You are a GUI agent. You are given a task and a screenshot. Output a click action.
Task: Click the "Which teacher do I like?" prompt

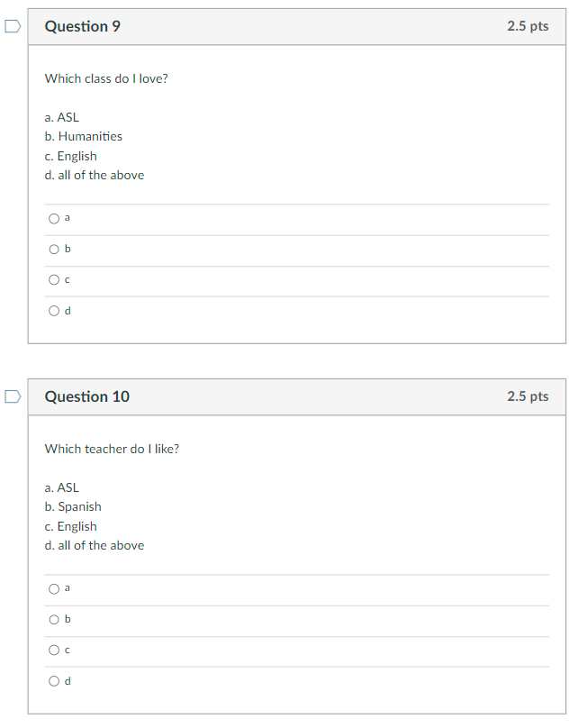pyautogui.click(x=112, y=449)
